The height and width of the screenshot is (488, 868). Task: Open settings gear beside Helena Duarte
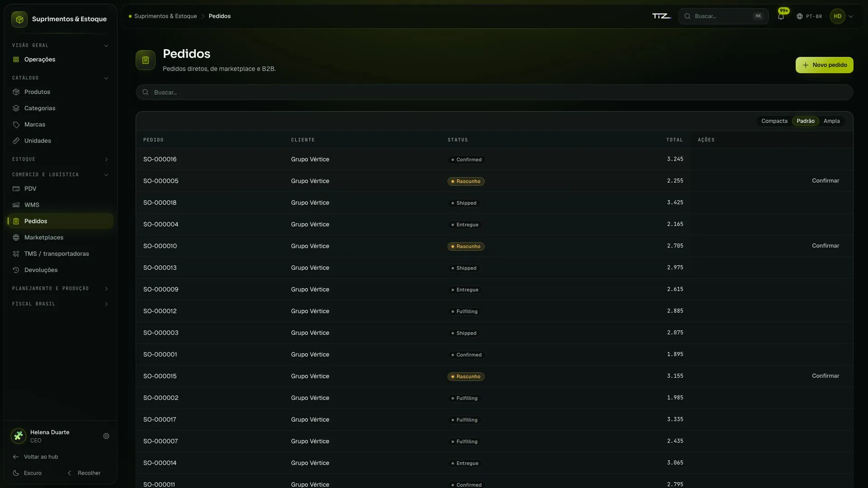click(x=106, y=436)
